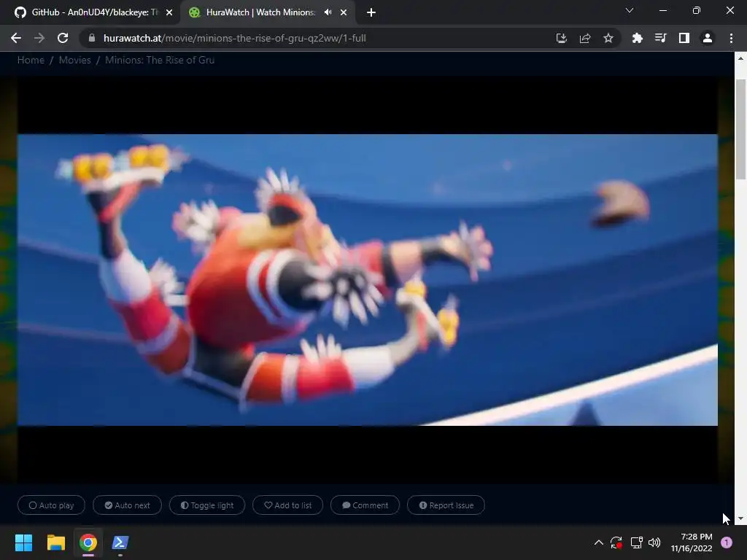
Task: Open the network tray icon
Action: point(636,542)
